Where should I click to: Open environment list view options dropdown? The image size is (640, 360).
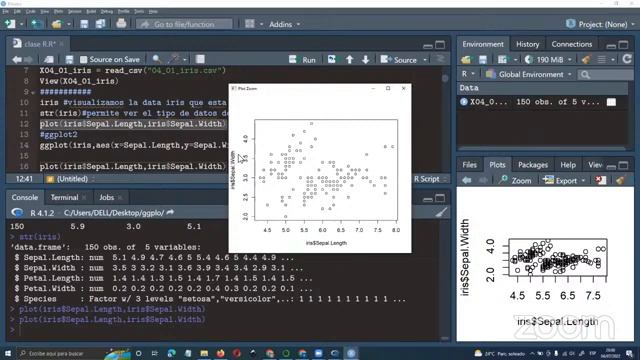tap(606, 60)
